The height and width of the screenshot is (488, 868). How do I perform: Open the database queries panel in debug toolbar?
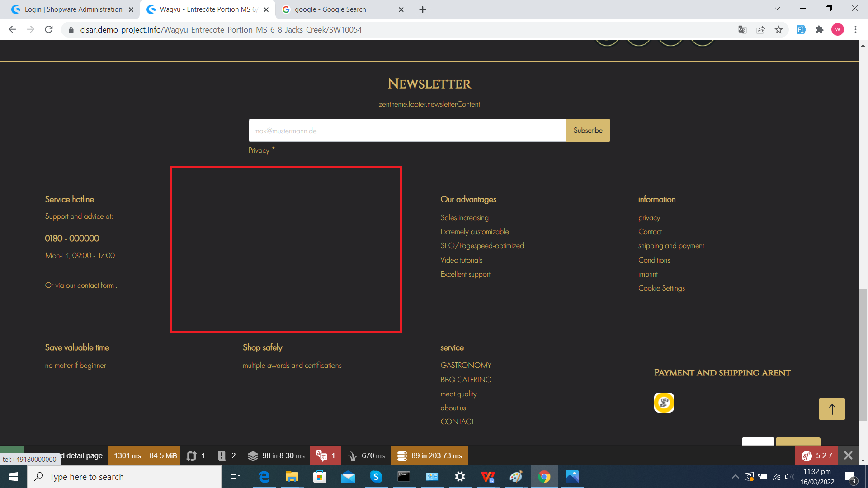click(429, 455)
